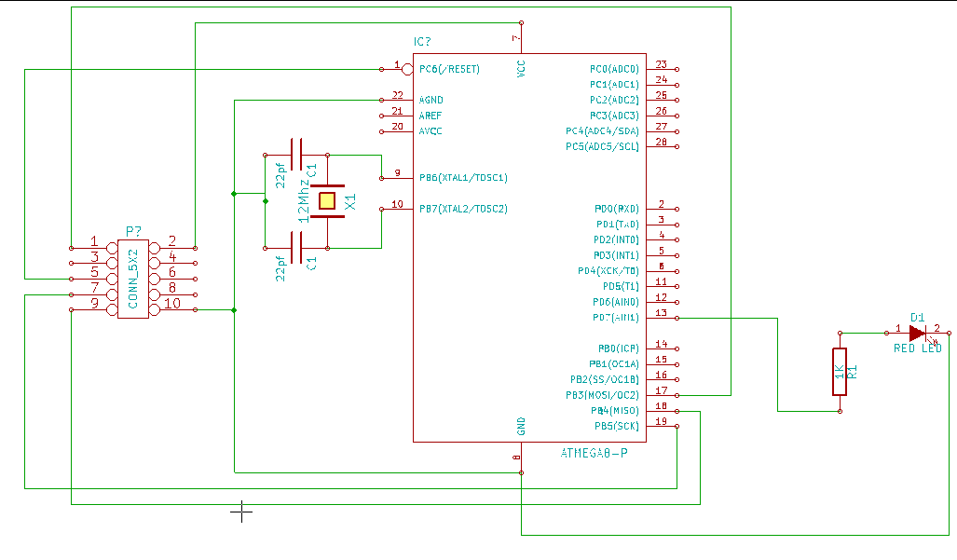Click the AVCC pin name
This screenshot has height=560, width=957.
pos(431,131)
